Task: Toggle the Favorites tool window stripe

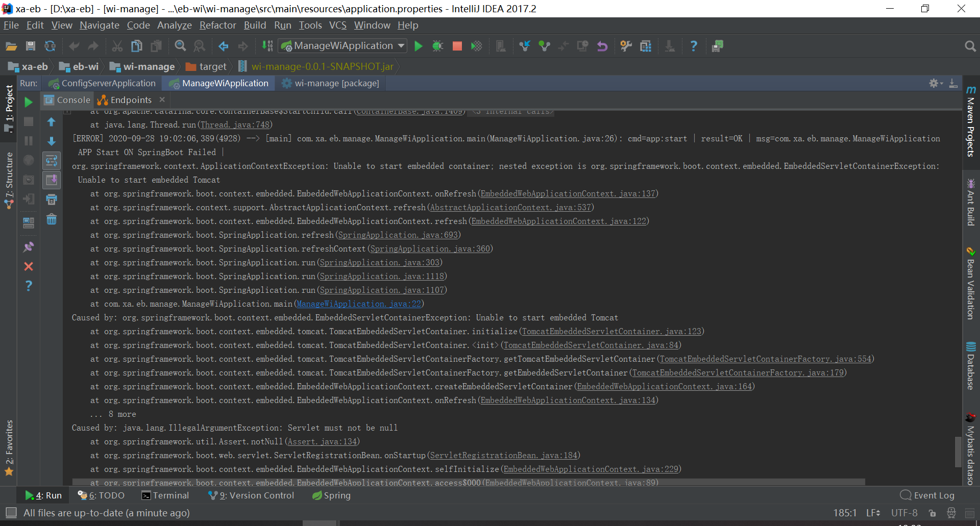Action: pyautogui.click(x=9, y=448)
